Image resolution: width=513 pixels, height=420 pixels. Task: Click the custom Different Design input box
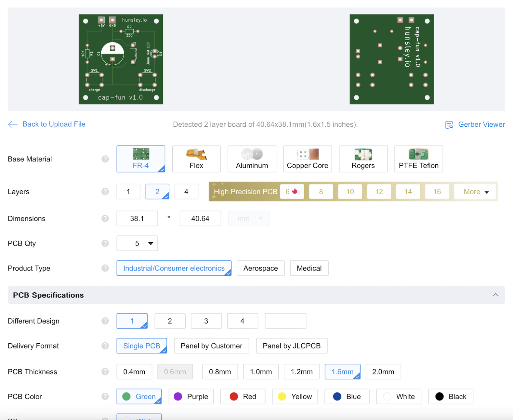tap(285, 321)
